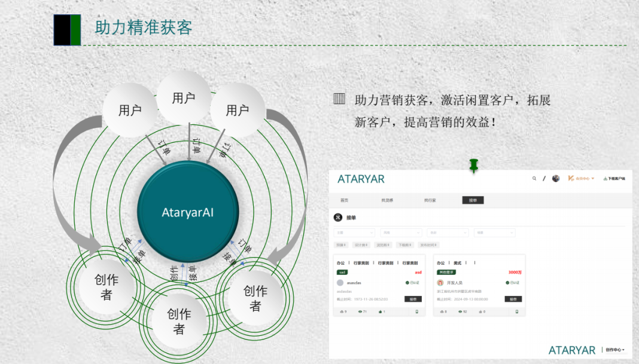The image size is (639, 364).
Task: Click the red asd budget text
Action: [418, 273]
